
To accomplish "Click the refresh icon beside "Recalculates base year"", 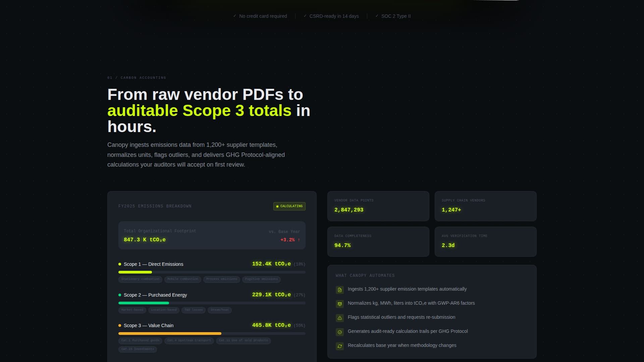I will (x=339, y=346).
